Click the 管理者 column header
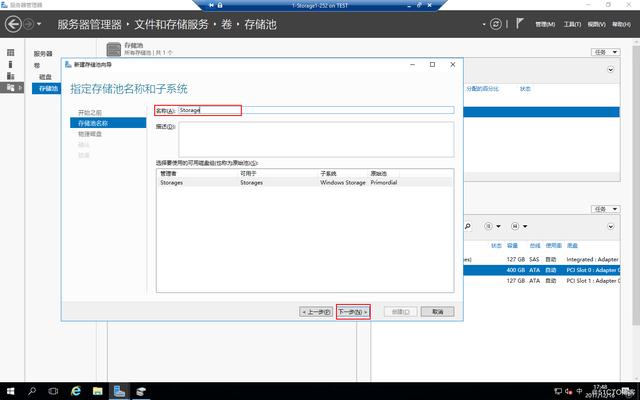The width and height of the screenshot is (640, 400). click(168, 173)
